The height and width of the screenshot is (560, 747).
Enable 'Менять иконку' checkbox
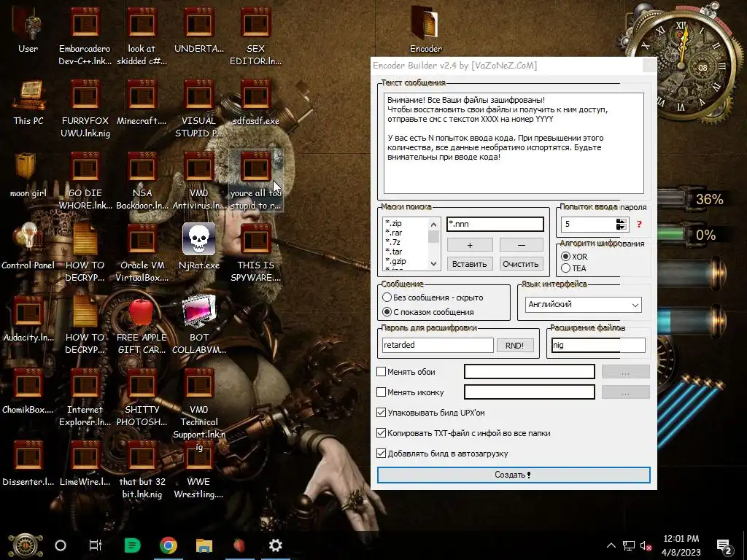381,392
